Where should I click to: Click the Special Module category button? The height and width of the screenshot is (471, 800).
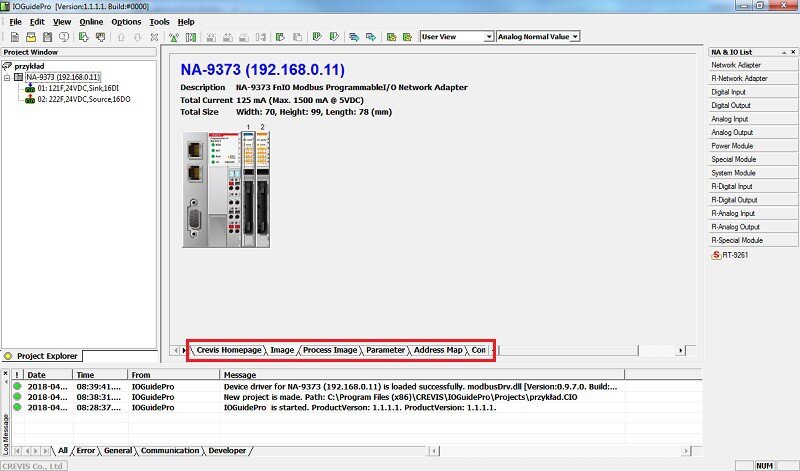[x=753, y=160]
